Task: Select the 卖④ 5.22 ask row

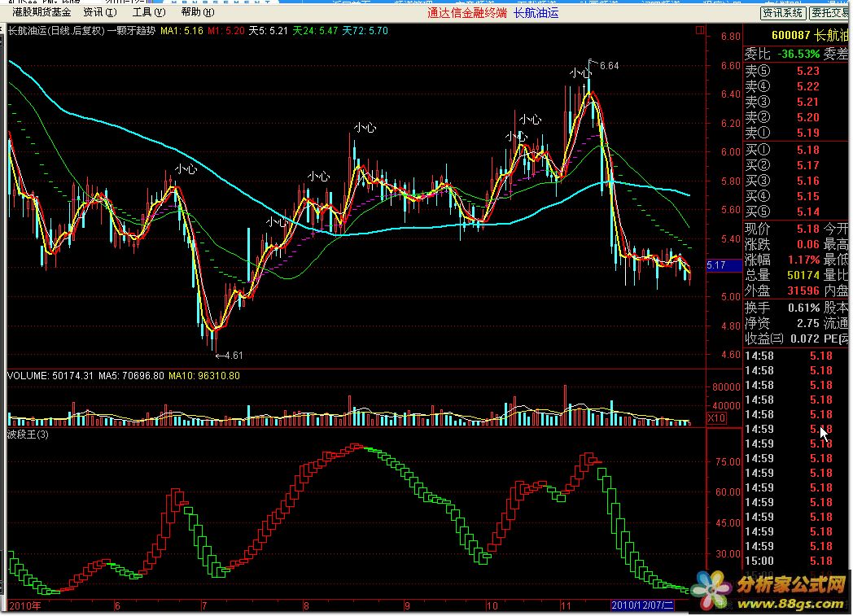Action: [798, 86]
